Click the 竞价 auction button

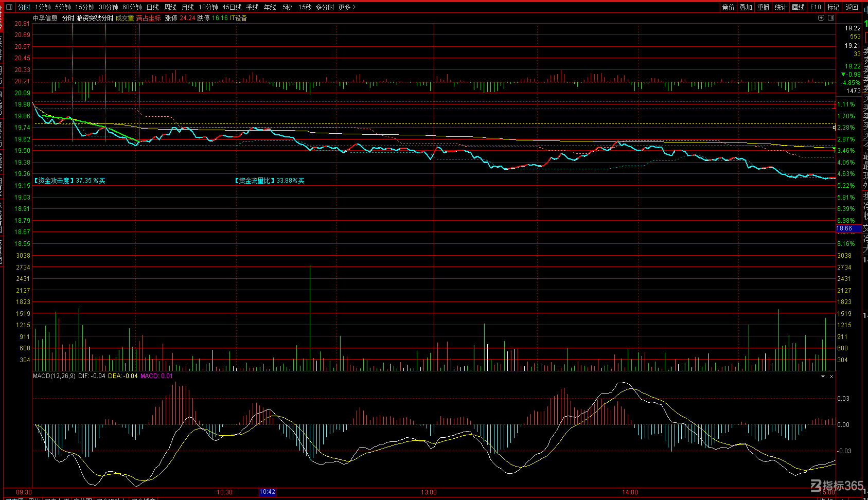click(729, 7)
